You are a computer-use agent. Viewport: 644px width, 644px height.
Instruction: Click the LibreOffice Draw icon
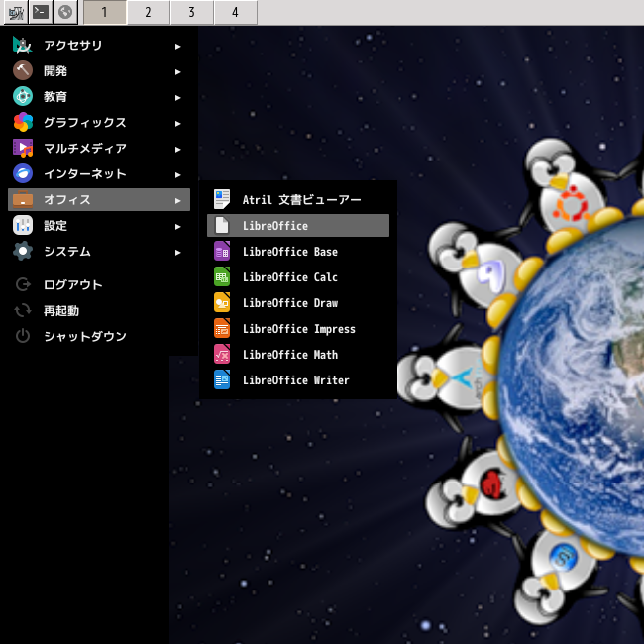222,303
